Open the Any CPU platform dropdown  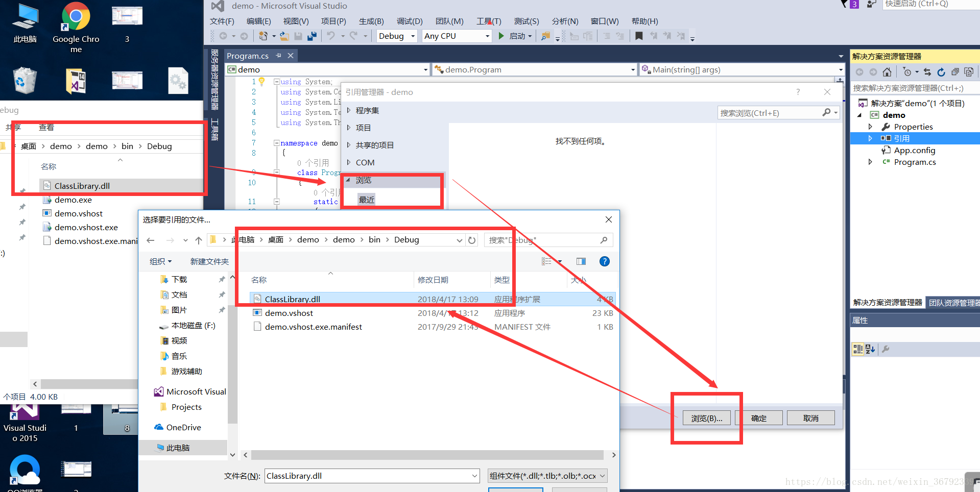[x=457, y=36]
